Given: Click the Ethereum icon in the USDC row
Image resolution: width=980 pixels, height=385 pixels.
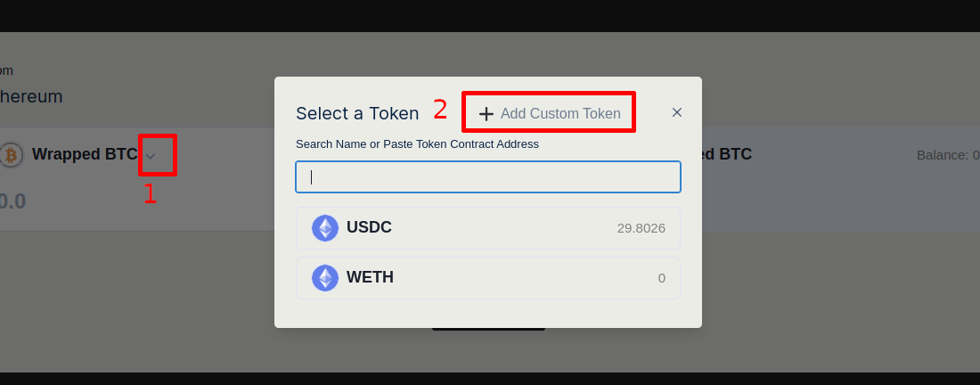Looking at the screenshot, I should click(325, 228).
